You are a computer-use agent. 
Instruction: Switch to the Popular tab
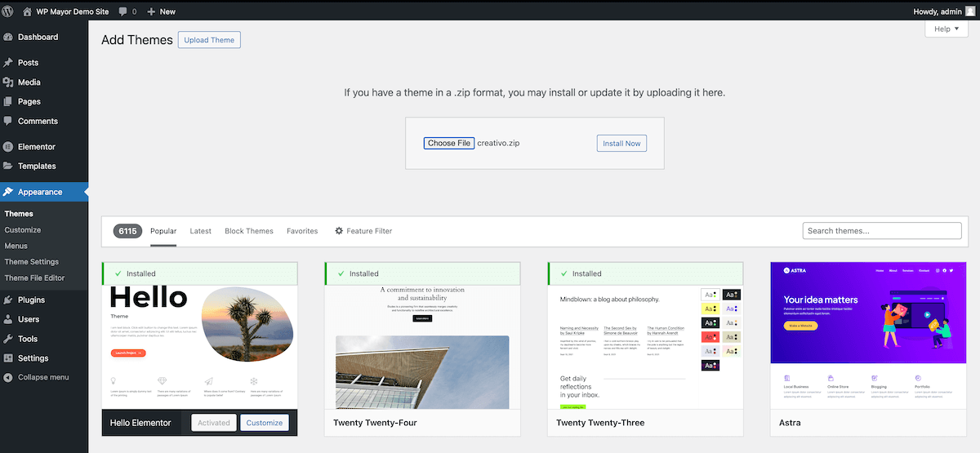163,232
